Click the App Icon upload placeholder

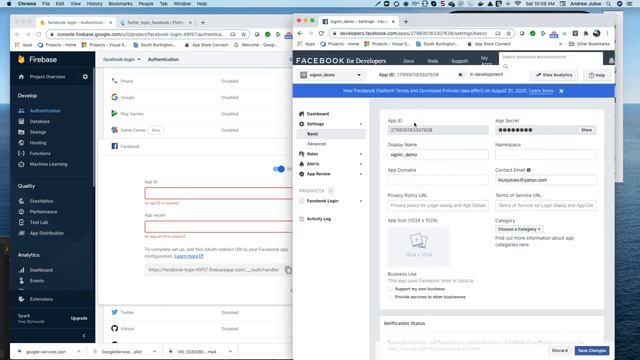coord(418,247)
